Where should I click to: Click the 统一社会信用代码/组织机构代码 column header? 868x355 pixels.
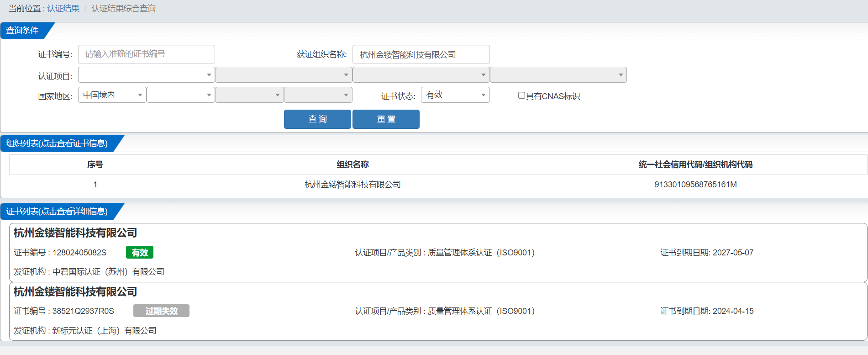pos(695,164)
